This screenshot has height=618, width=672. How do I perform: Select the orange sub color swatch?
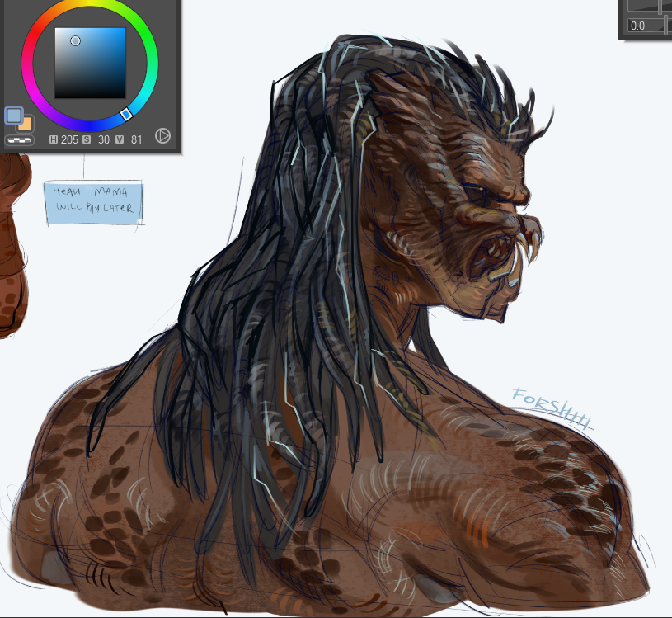[26, 124]
